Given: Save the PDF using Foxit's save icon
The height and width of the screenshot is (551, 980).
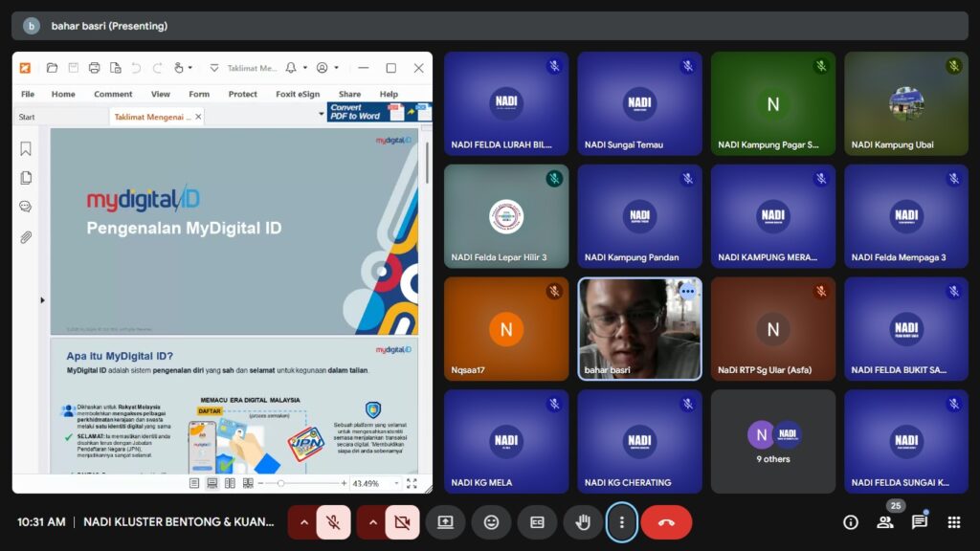Looking at the screenshot, I should [x=73, y=68].
